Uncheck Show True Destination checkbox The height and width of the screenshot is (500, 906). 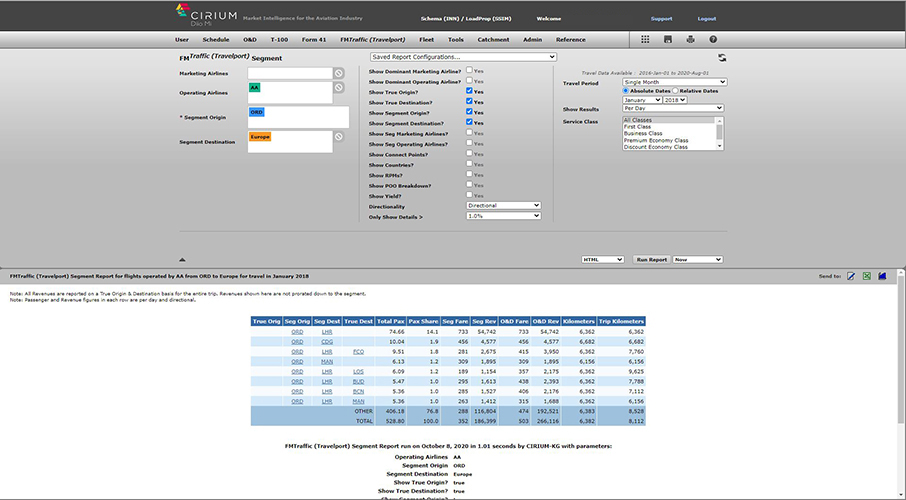(469, 101)
